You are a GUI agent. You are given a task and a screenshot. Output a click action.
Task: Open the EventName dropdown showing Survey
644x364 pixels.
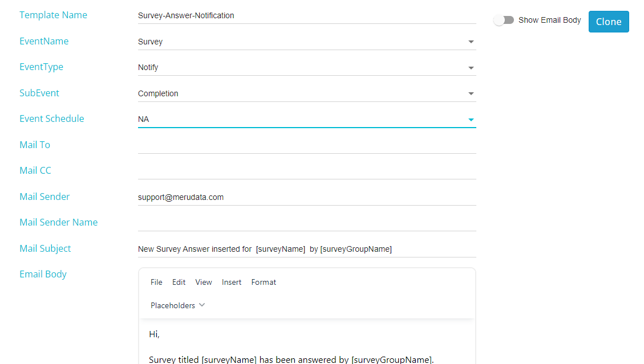tap(307, 42)
